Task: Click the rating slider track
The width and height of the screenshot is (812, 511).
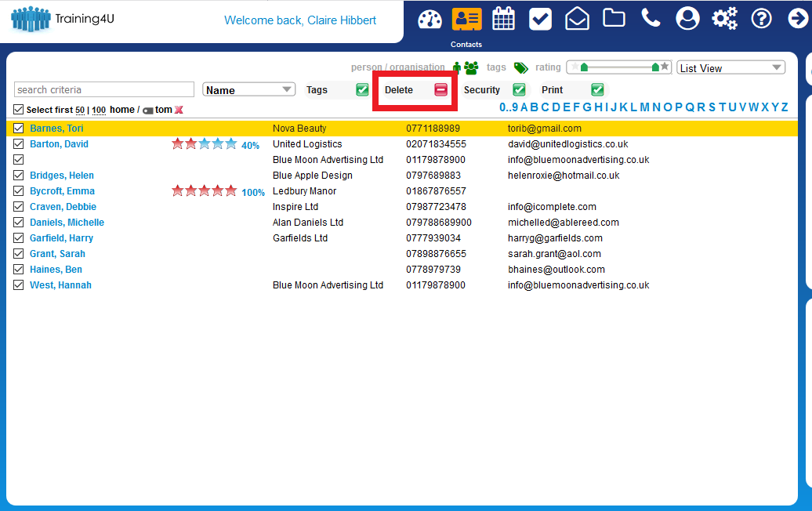Action: 620,67
